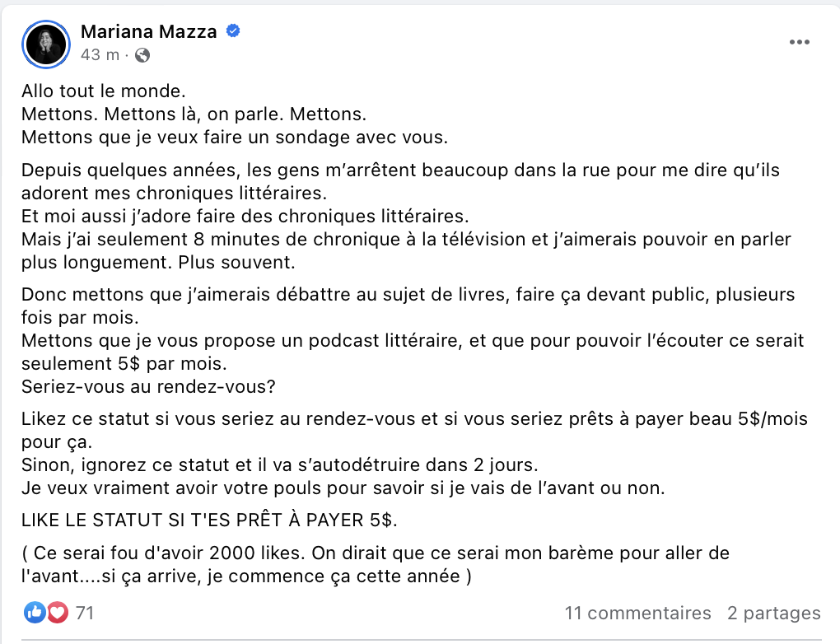Open the 11 commentaires link
This screenshot has width=840, height=644.
[637, 613]
